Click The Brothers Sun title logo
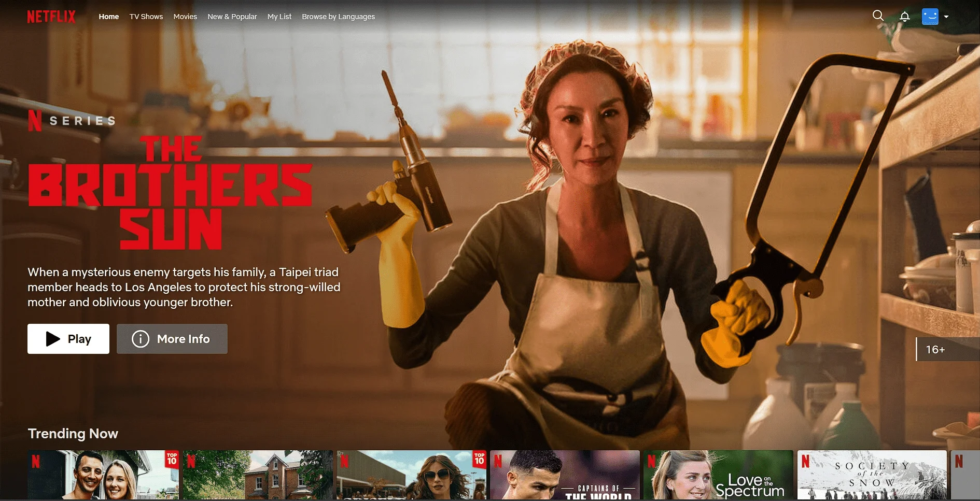Image resolution: width=980 pixels, height=501 pixels. tap(170, 193)
